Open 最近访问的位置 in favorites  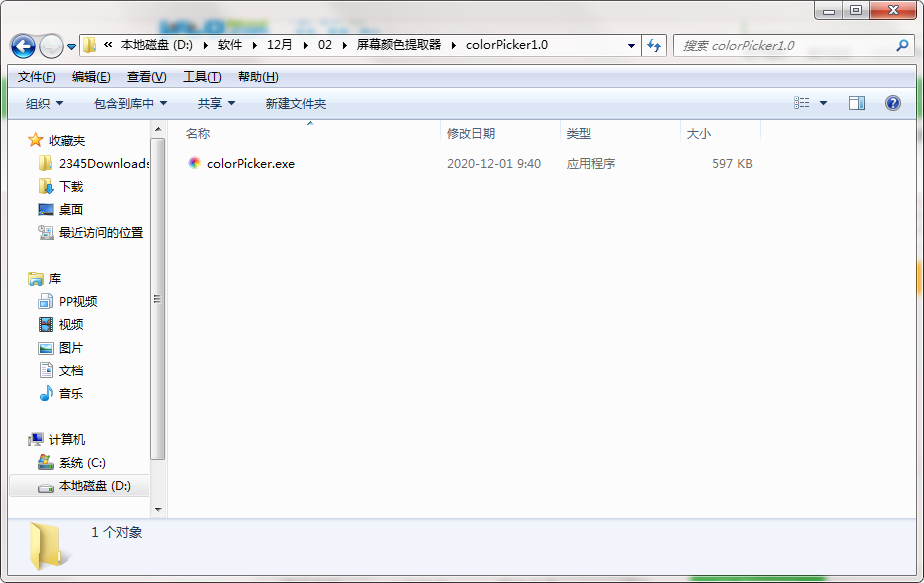click(101, 232)
